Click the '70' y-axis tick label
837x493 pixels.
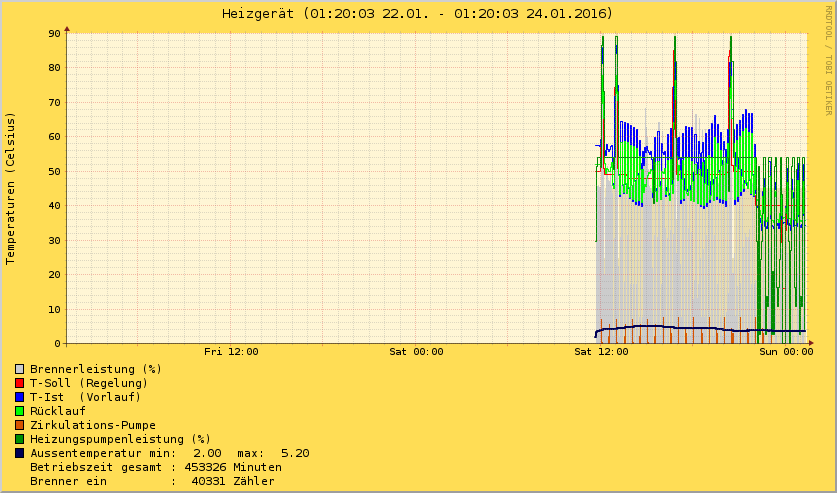tap(54, 102)
